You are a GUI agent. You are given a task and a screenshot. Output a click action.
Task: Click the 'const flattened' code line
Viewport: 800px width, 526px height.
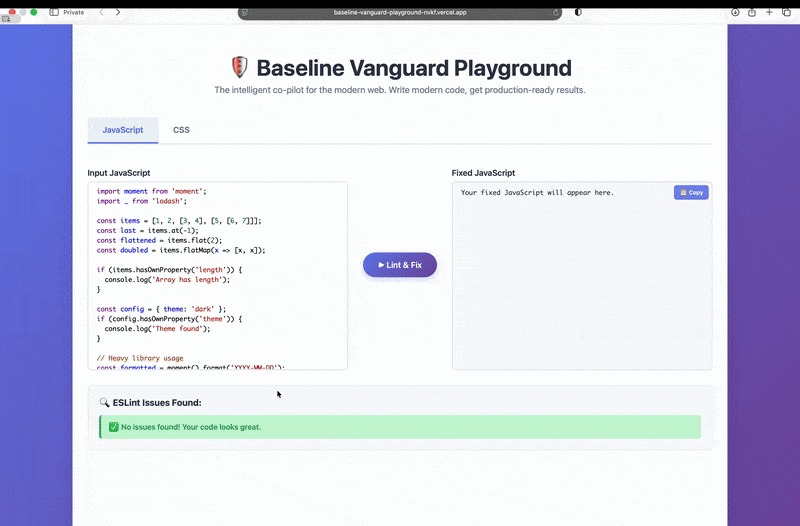(x=159, y=240)
